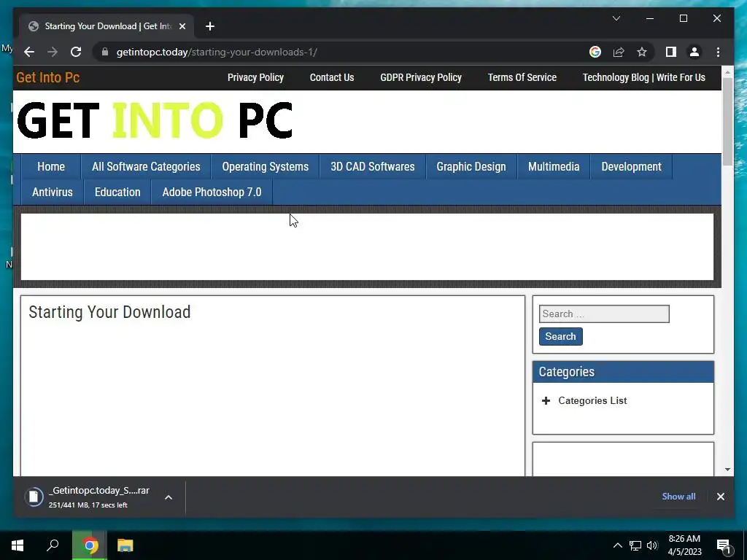This screenshot has width=747, height=560.
Task: Open GDPR Privacy Policy link
Action: 421,77
